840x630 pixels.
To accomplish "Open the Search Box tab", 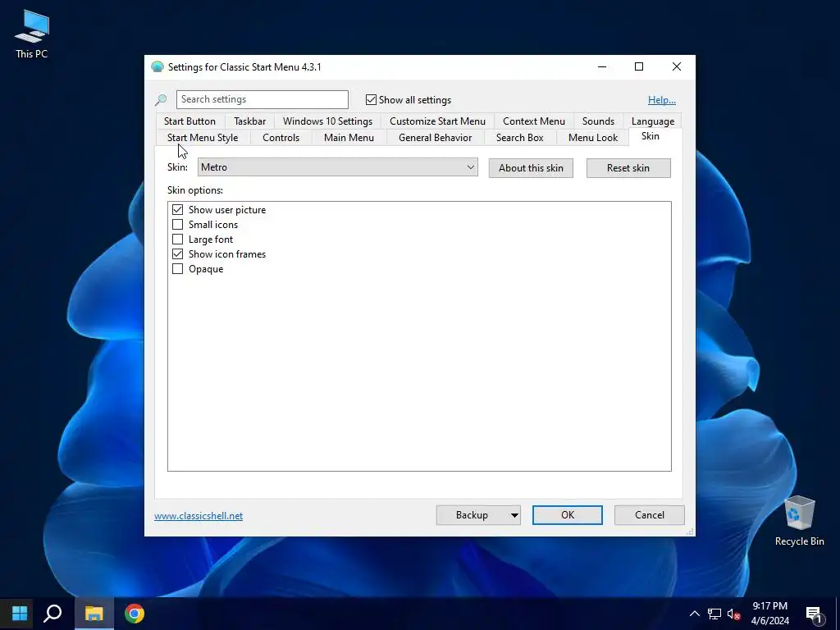I will [x=519, y=138].
